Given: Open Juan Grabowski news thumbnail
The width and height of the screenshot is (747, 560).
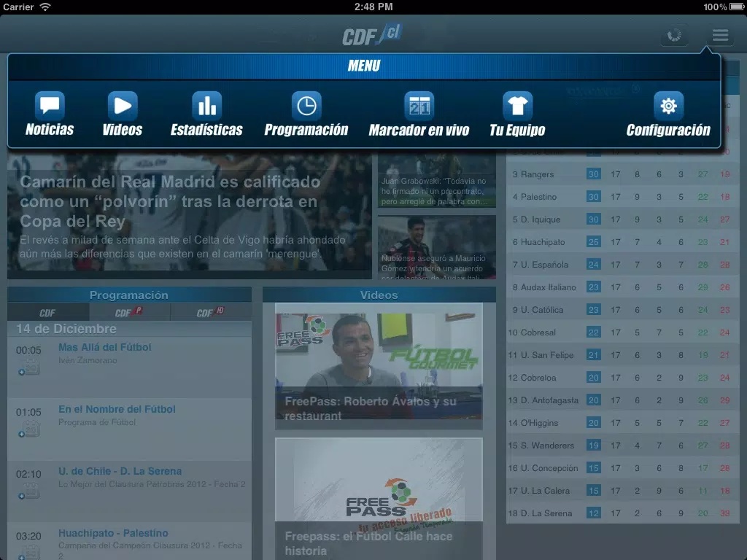Looking at the screenshot, I should click(x=437, y=181).
